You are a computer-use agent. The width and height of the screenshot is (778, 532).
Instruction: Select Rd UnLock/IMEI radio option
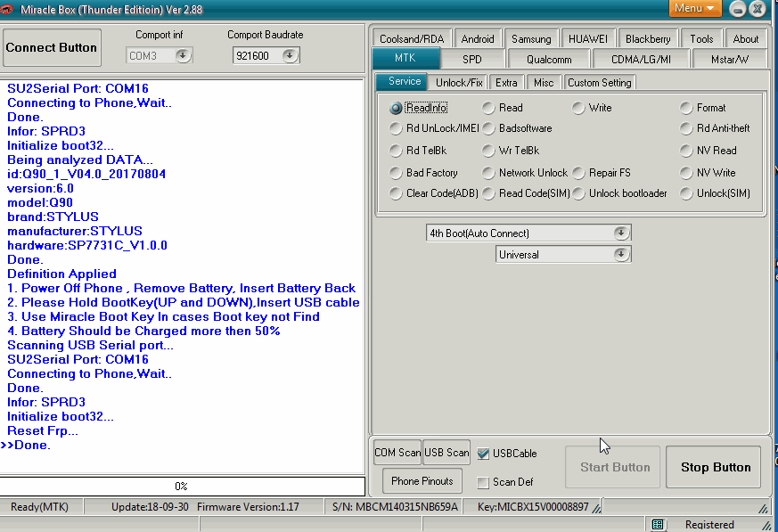point(396,128)
